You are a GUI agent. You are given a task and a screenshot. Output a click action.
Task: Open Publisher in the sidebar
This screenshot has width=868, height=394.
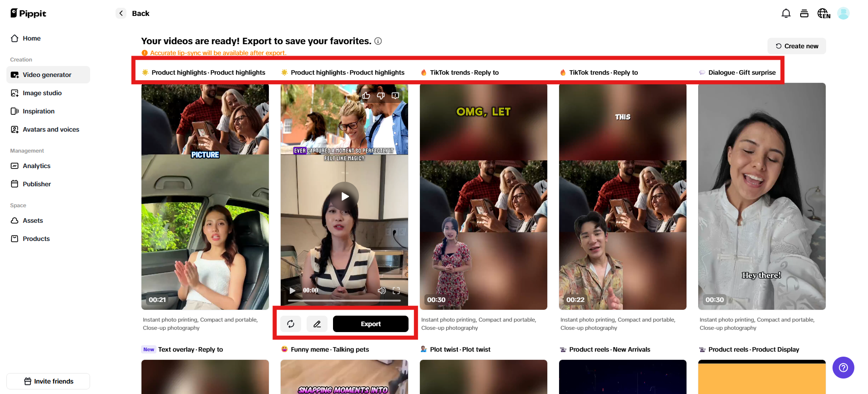[x=48, y=184]
